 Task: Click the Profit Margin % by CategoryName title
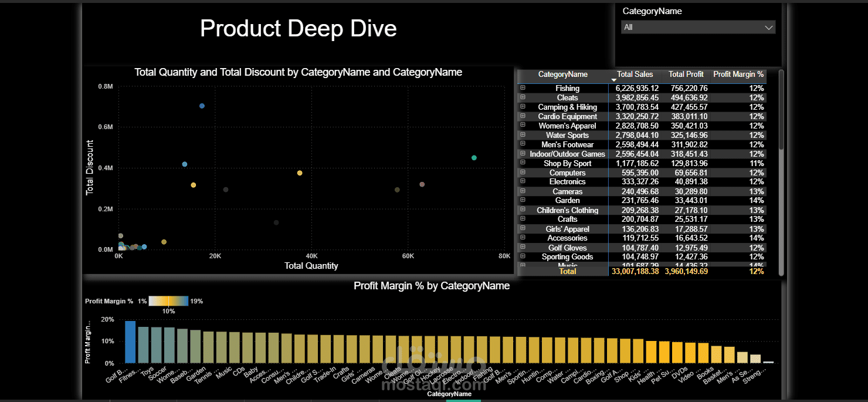(432, 286)
